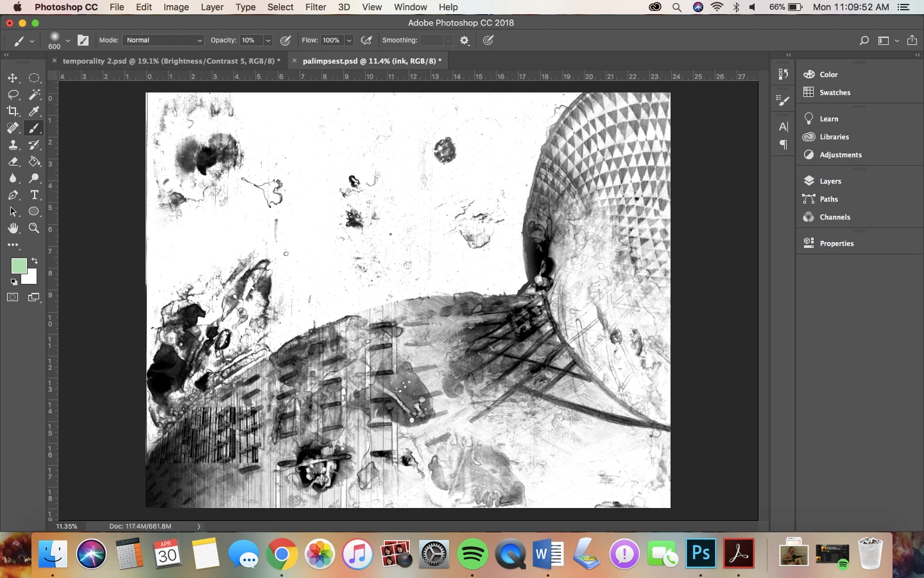Switch to temporality 2.psd tab
Viewport: 924px width, 578px height.
(x=171, y=61)
